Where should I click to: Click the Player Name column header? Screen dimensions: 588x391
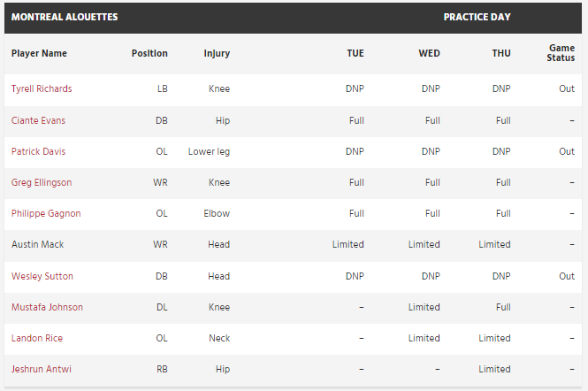39,53
